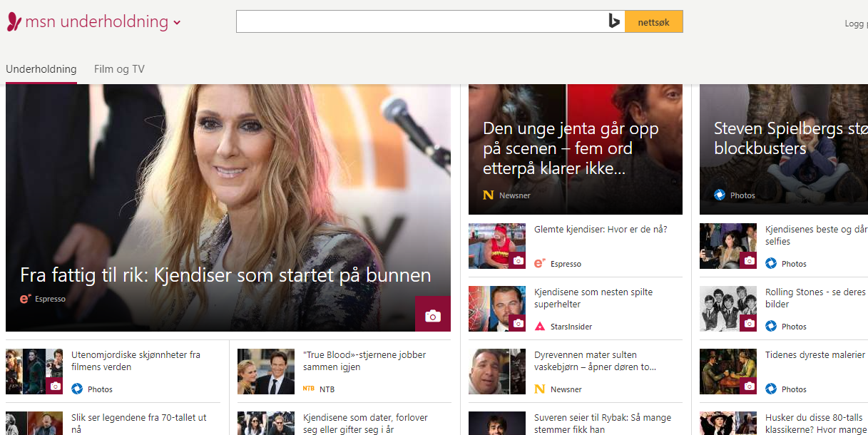Click the thumbnail of the Leonardo DiCaprio superhero story

(x=496, y=309)
